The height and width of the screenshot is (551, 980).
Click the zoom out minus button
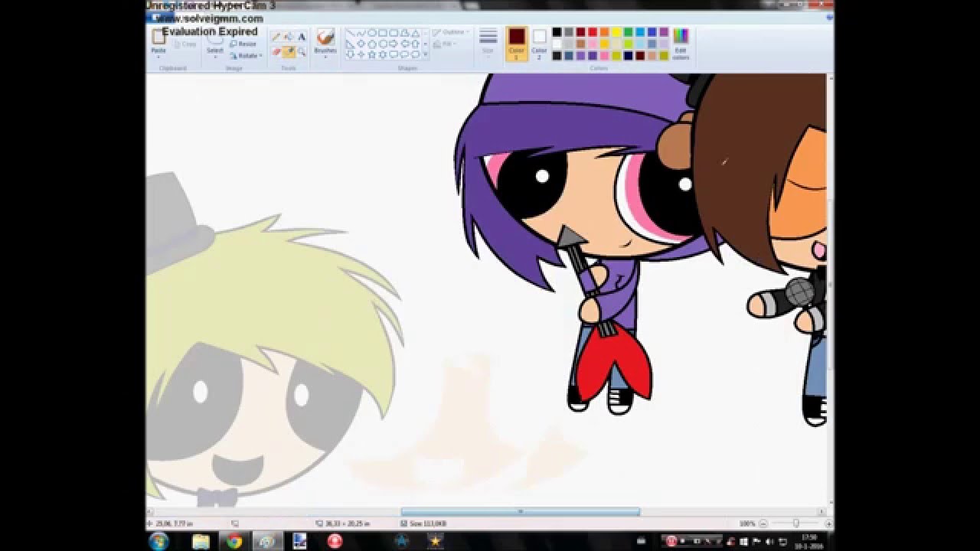click(765, 523)
